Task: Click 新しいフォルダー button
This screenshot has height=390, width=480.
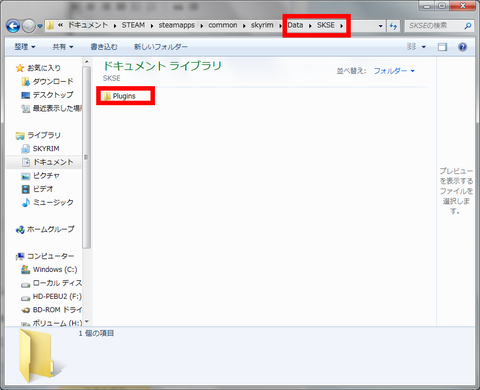Action: click(x=161, y=47)
